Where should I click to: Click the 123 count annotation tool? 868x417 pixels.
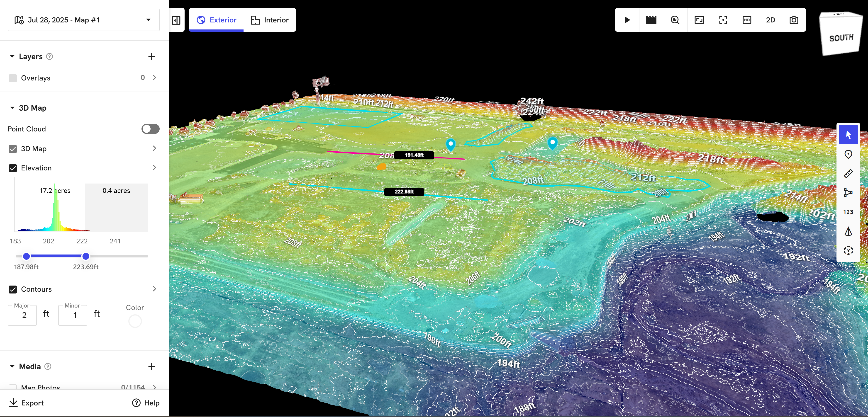(848, 212)
